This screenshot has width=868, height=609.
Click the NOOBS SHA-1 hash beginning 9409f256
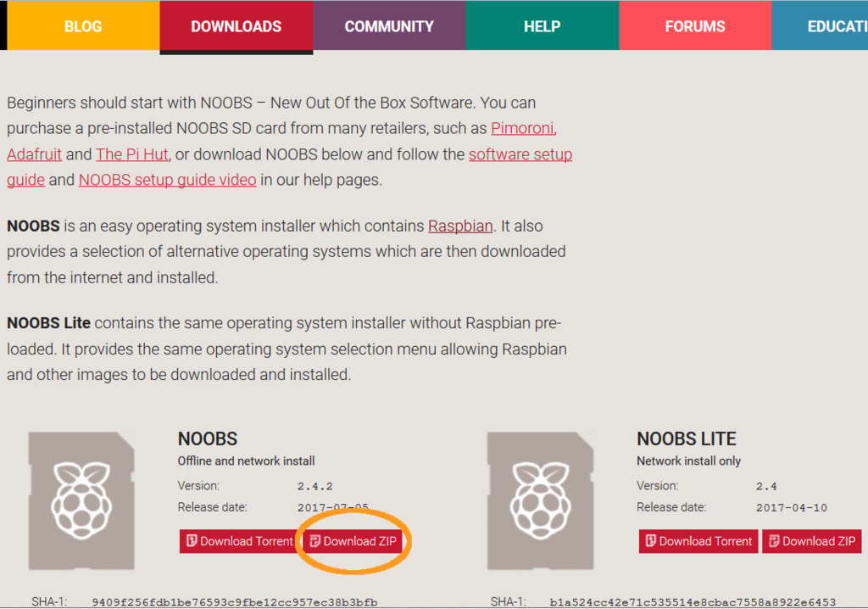[x=235, y=602]
